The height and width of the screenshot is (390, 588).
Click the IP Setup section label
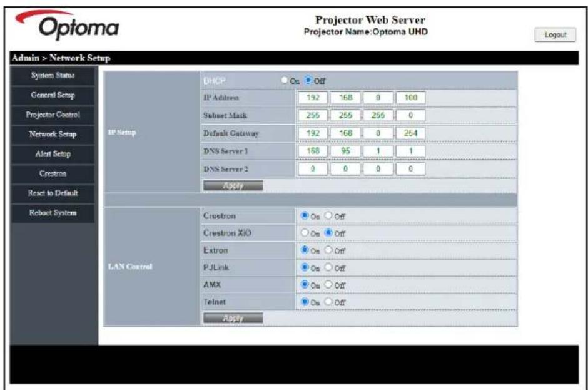122,132
